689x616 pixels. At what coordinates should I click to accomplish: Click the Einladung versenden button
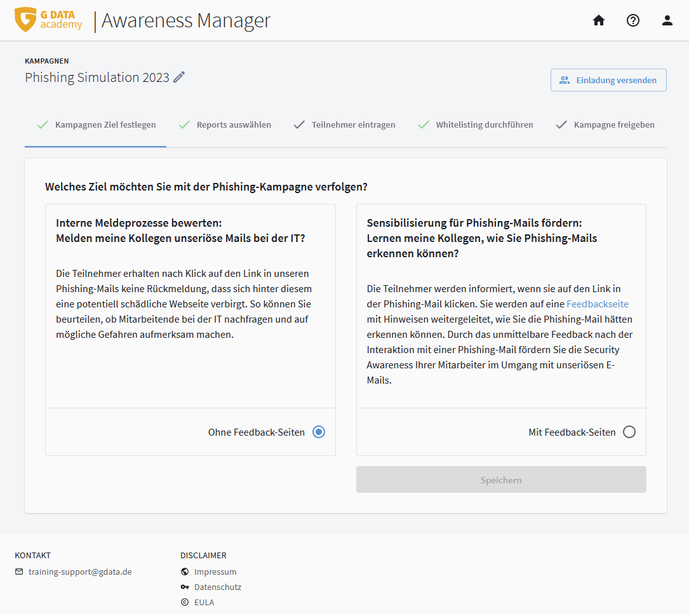click(608, 80)
